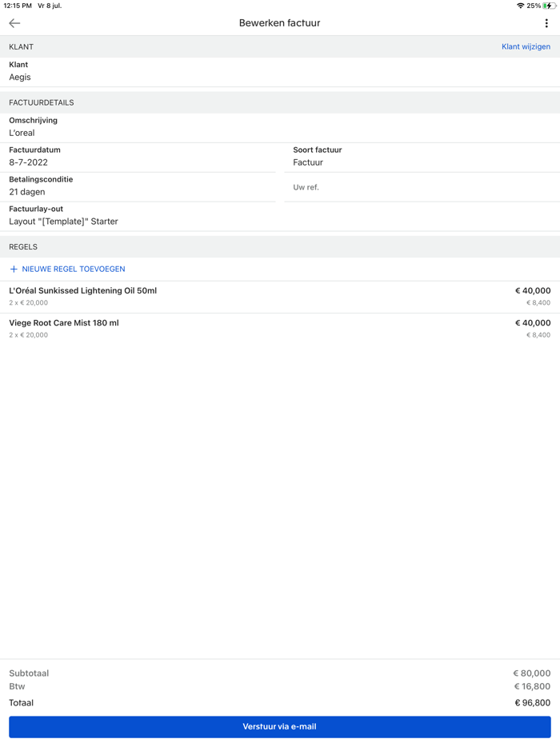Navigate back using the back arrow
The width and height of the screenshot is (560, 747).
click(14, 23)
